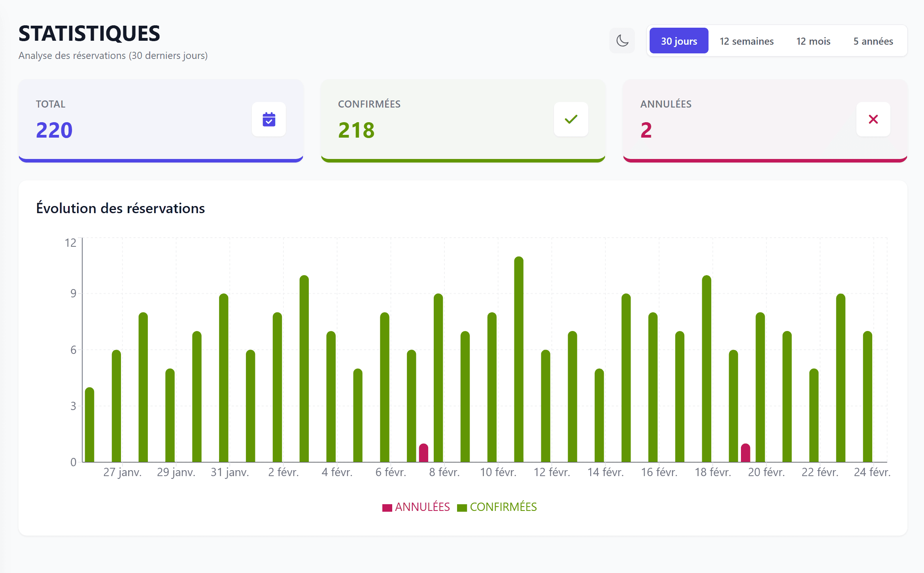The height and width of the screenshot is (573, 924).
Task: Toggle dark mode moon icon
Action: [x=622, y=41]
